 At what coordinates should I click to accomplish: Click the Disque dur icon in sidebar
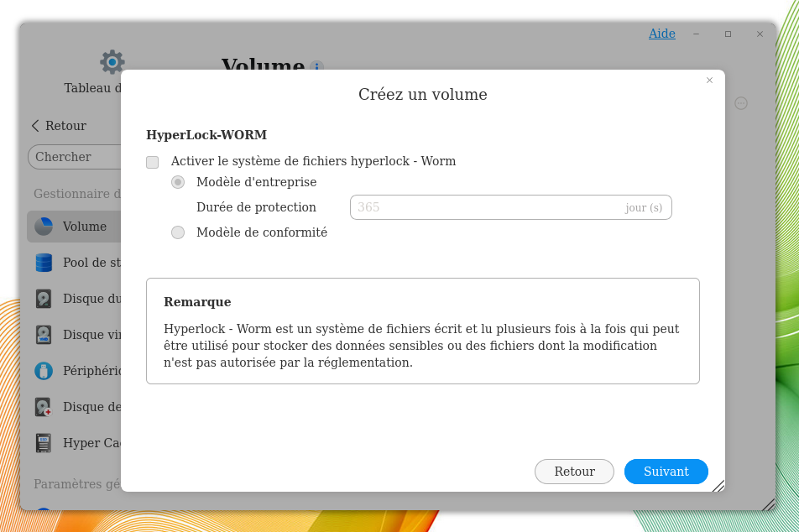pyautogui.click(x=44, y=299)
